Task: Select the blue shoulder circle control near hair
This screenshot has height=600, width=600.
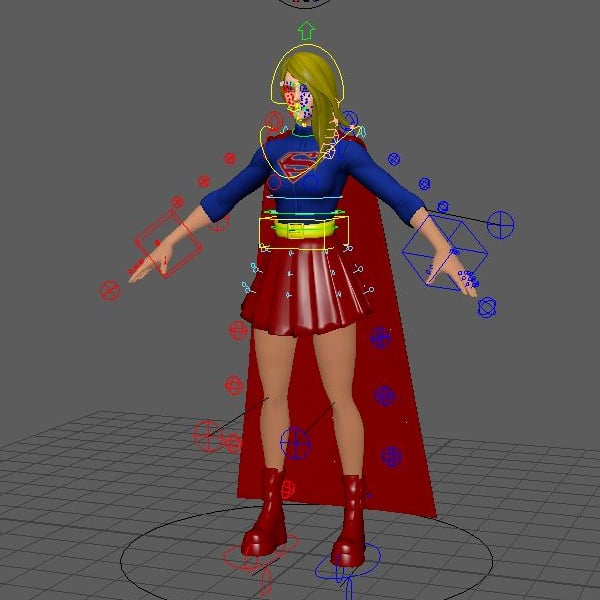Action: (349, 120)
